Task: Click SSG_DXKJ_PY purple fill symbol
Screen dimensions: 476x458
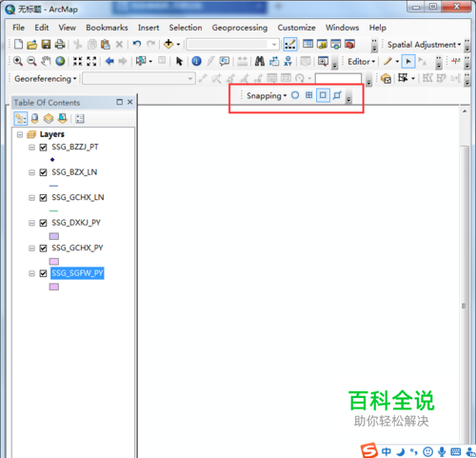Action: pyautogui.click(x=54, y=236)
